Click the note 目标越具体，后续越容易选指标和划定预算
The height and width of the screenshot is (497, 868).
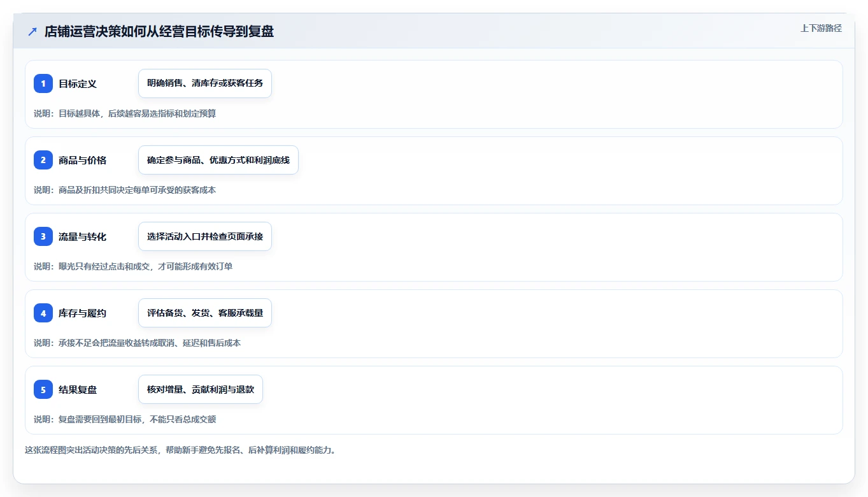tap(138, 113)
